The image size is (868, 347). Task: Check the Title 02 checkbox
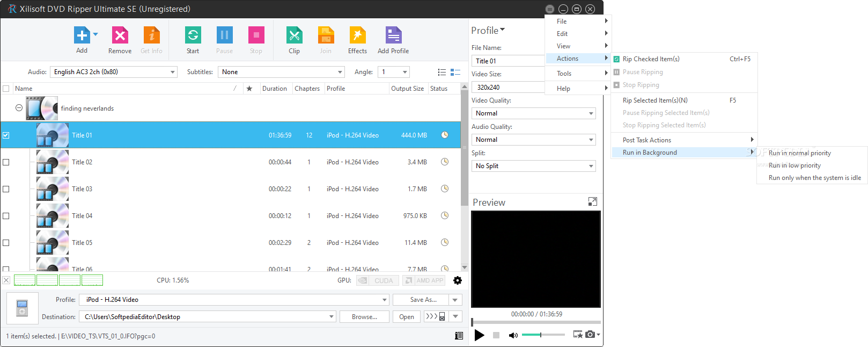[6, 162]
